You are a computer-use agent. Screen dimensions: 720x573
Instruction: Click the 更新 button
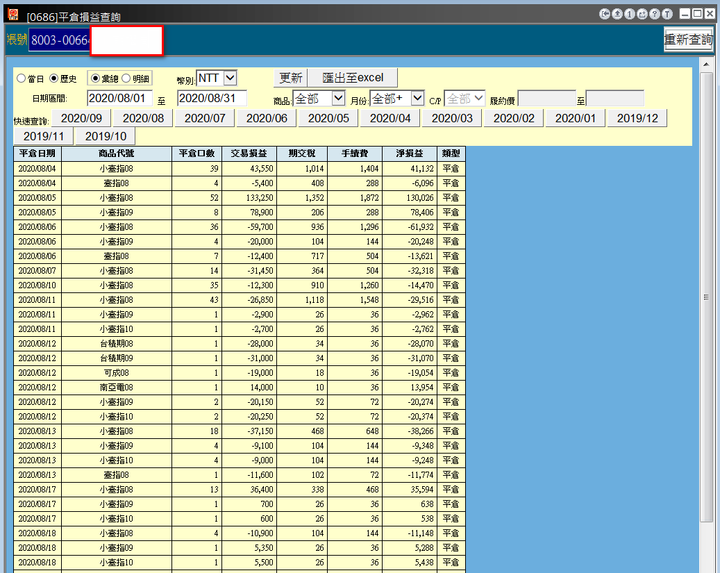291,78
